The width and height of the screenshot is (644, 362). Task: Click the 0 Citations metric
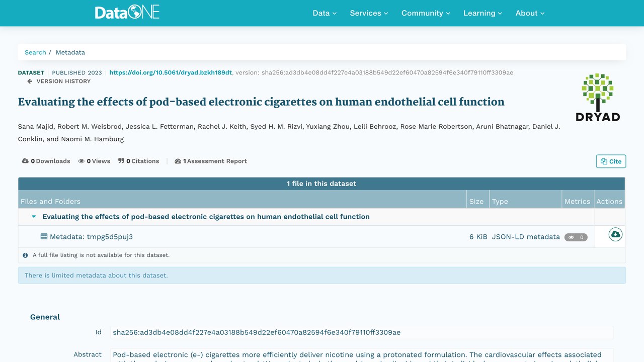coord(138,161)
